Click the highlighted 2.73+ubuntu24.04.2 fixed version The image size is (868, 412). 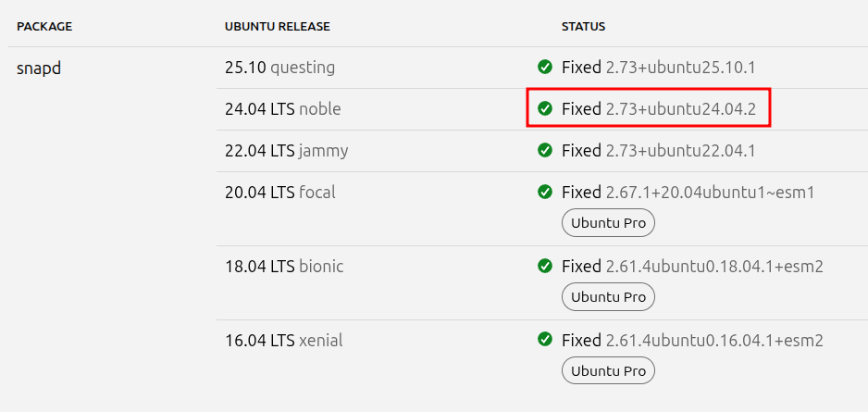click(x=680, y=109)
